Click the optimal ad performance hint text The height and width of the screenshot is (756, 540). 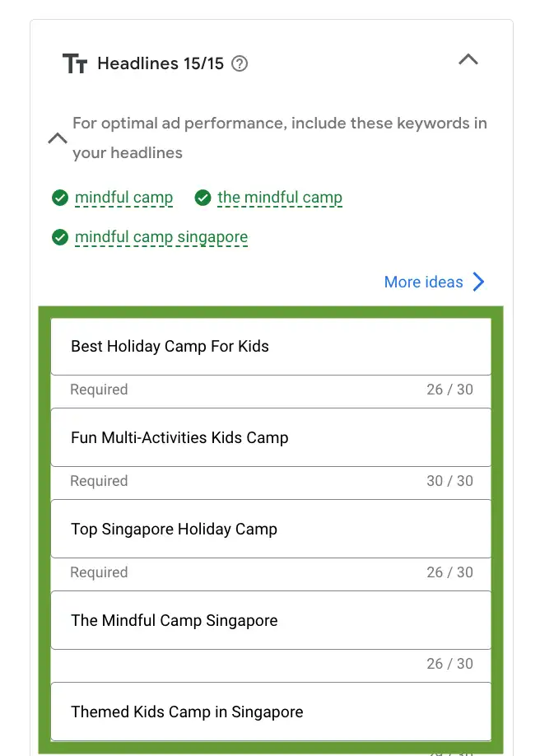point(280,138)
